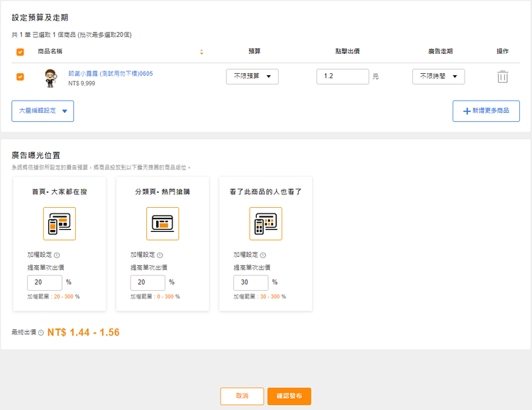Viewport: 532px width, 410px height.
Task: Click the product thumbnail image
Action: [x=50, y=78]
